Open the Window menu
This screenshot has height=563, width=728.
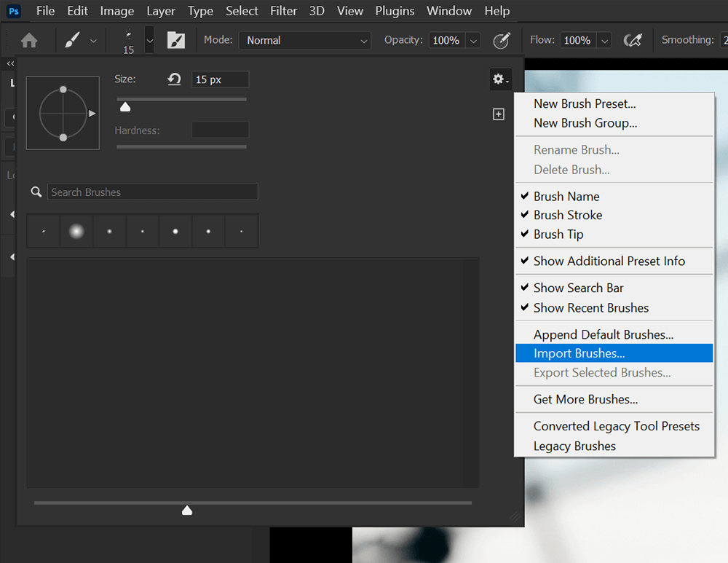449,11
